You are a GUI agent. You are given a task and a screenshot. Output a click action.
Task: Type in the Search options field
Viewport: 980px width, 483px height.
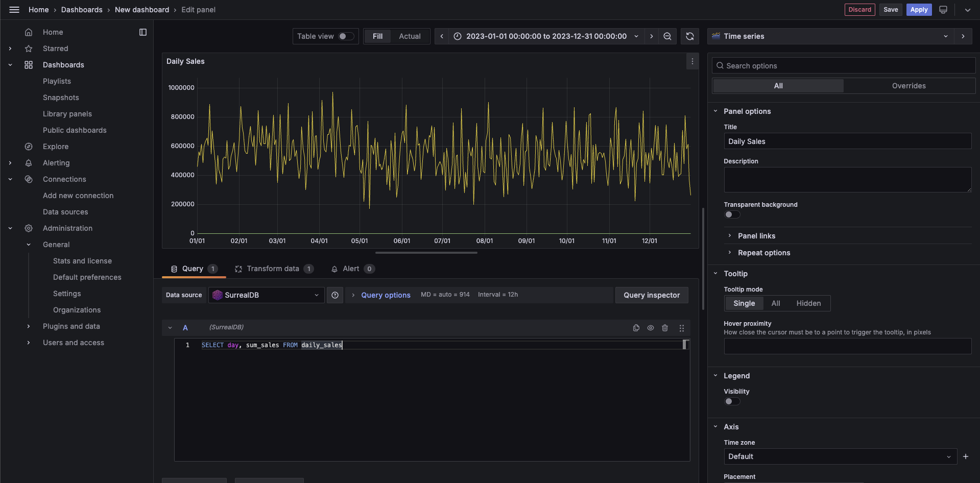(x=843, y=65)
